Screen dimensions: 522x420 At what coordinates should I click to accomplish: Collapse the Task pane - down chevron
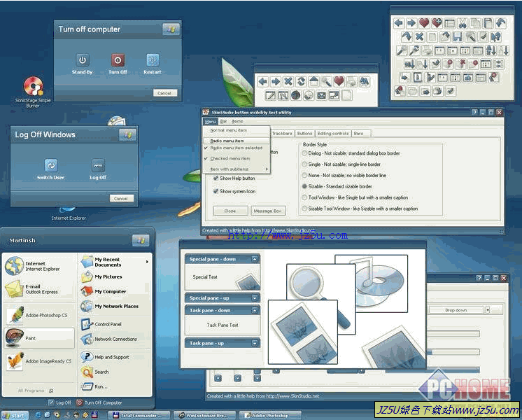255,310
